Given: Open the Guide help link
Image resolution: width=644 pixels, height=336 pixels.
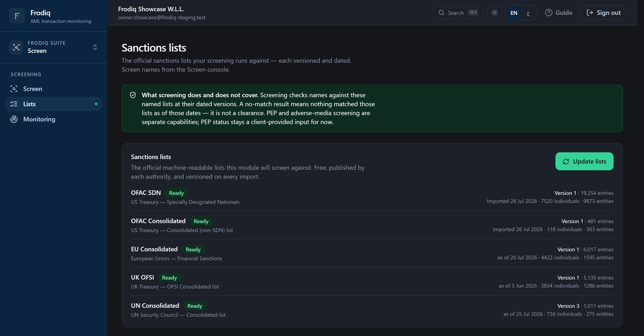Looking at the screenshot, I should [558, 13].
